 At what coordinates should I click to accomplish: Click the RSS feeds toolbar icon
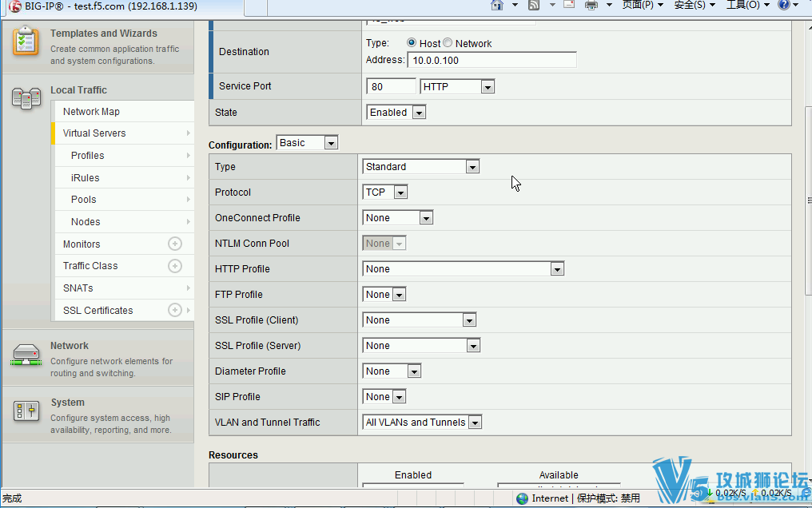tap(534, 5)
